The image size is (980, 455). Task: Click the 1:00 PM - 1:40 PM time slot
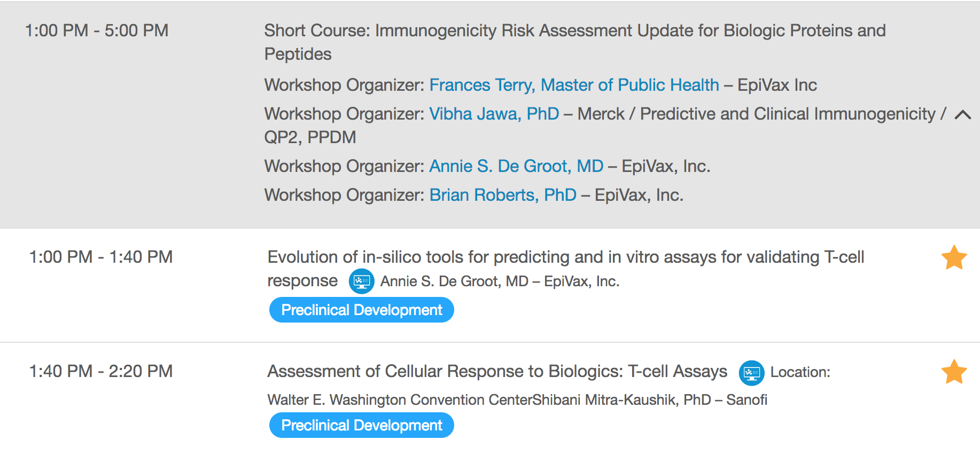(101, 257)
